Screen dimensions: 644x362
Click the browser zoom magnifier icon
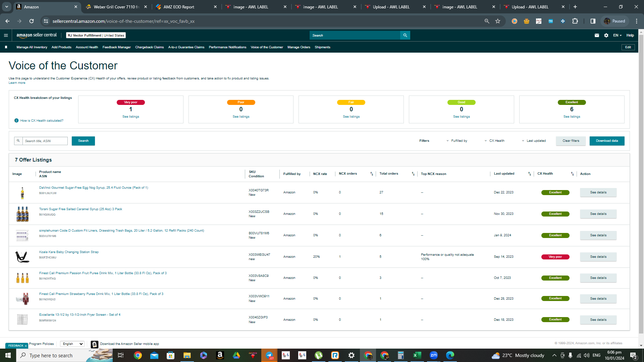click(x=487, y=21)
